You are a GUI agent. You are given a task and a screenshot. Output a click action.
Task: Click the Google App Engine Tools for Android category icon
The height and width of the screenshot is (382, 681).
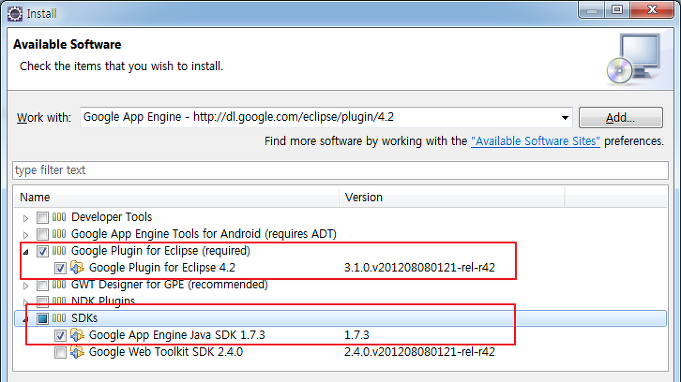point(59,234)
